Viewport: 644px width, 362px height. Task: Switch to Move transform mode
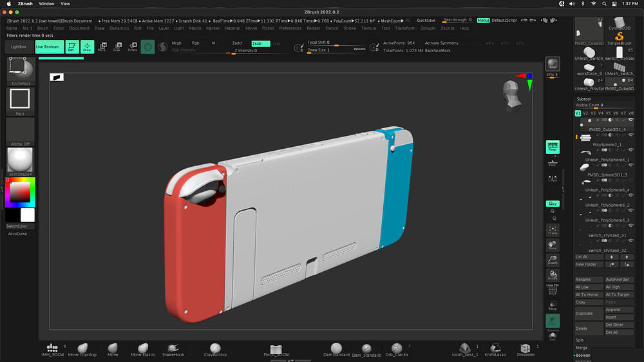click(x=102, y=47)
